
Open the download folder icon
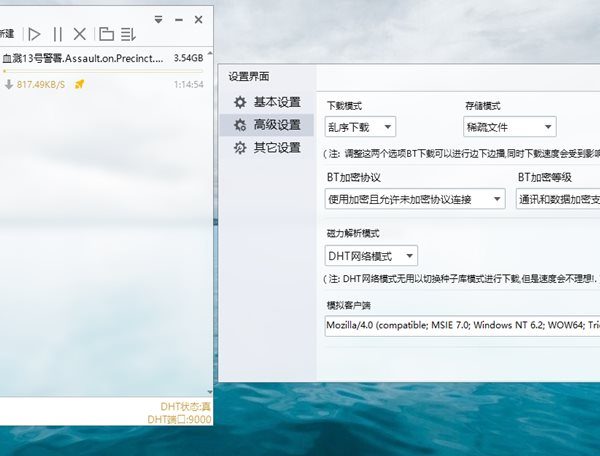(x=106, y=34)
